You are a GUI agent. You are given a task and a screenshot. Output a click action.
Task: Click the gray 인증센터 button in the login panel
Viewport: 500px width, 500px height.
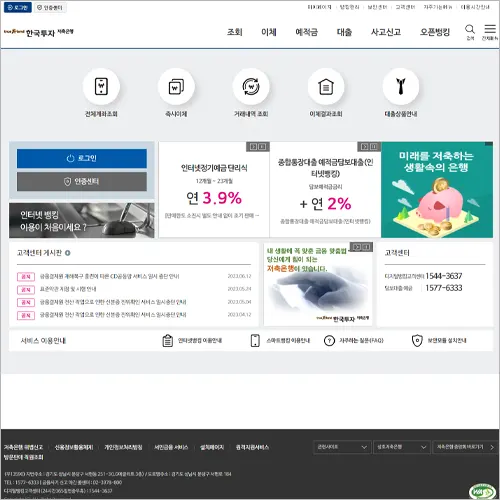82,182
